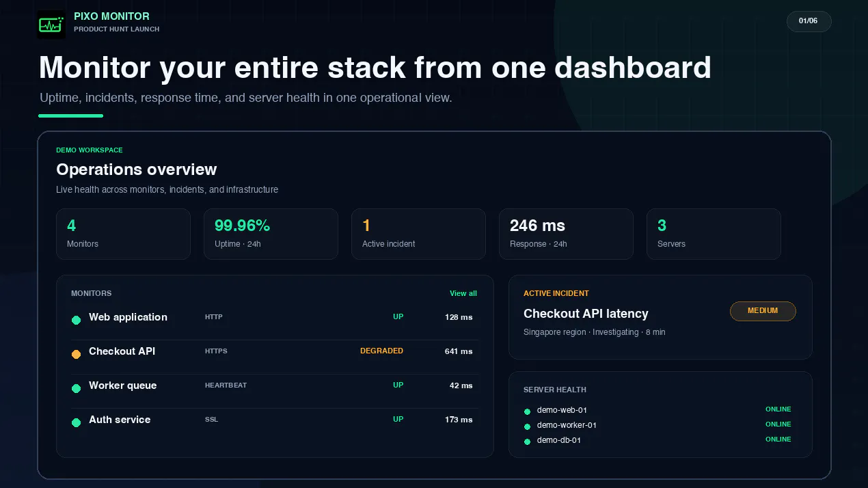Click ONLINE status for demo-db-01
This screenshot has height=488, width=868.
coord(778,439)
